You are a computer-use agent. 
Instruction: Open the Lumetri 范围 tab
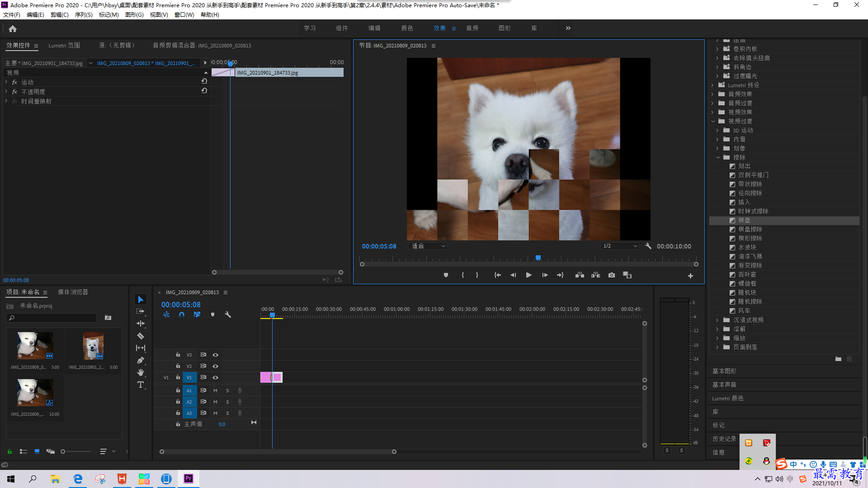[x=64, y=46]
